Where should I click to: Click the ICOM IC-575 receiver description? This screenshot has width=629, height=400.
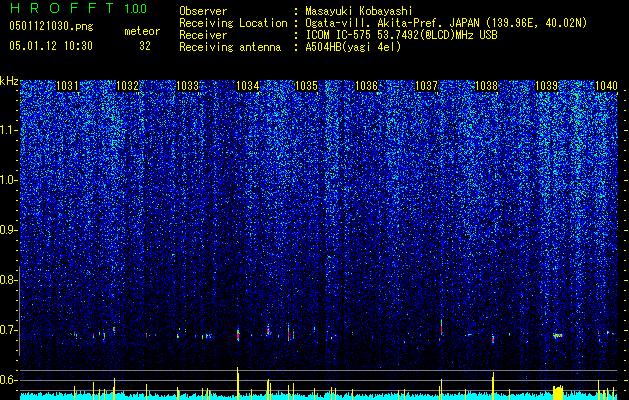click(401, 35)
